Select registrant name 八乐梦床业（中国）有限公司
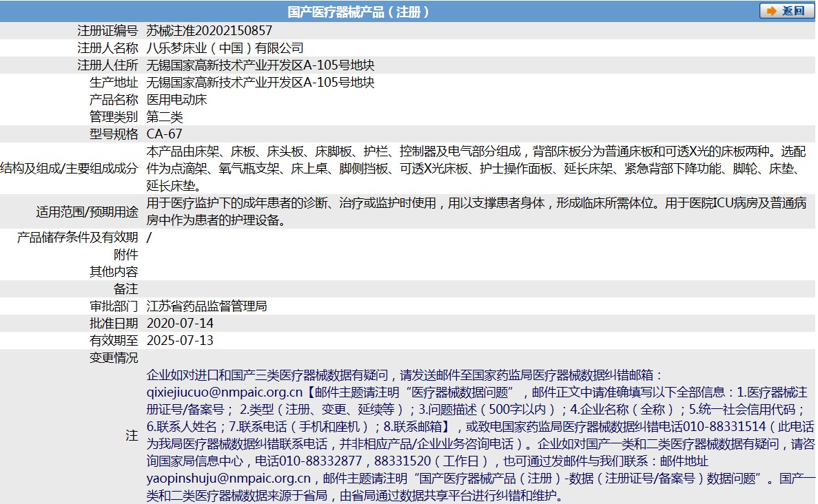 225,48
